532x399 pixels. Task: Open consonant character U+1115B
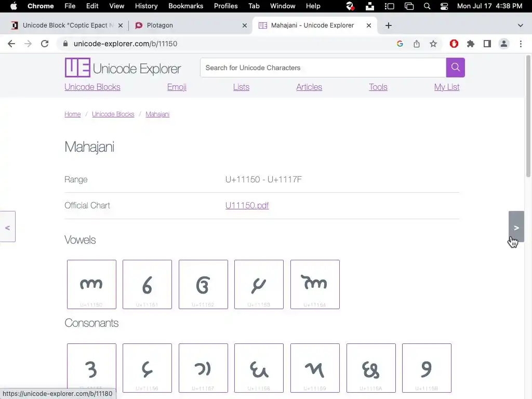click(x=427, y=368)
